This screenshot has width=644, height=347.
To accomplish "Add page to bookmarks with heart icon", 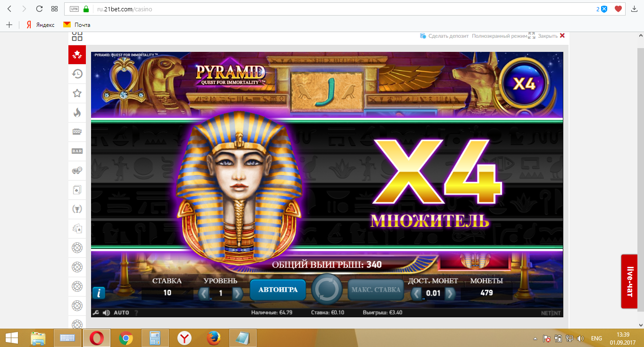I will [618, 9].
